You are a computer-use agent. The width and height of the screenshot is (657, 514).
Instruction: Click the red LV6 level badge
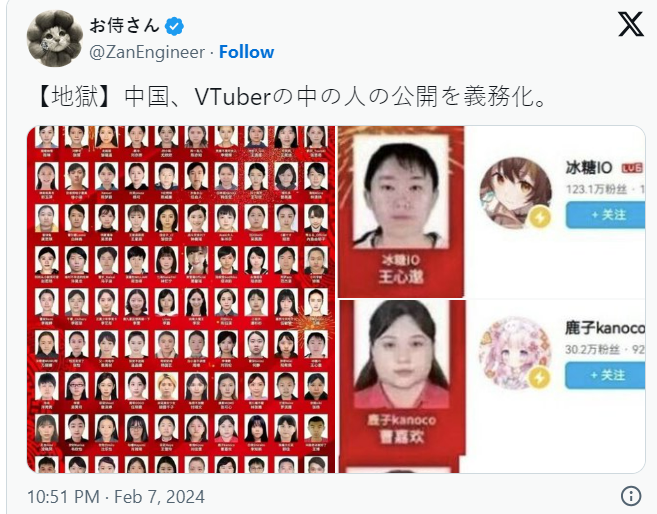coord(633,168)
